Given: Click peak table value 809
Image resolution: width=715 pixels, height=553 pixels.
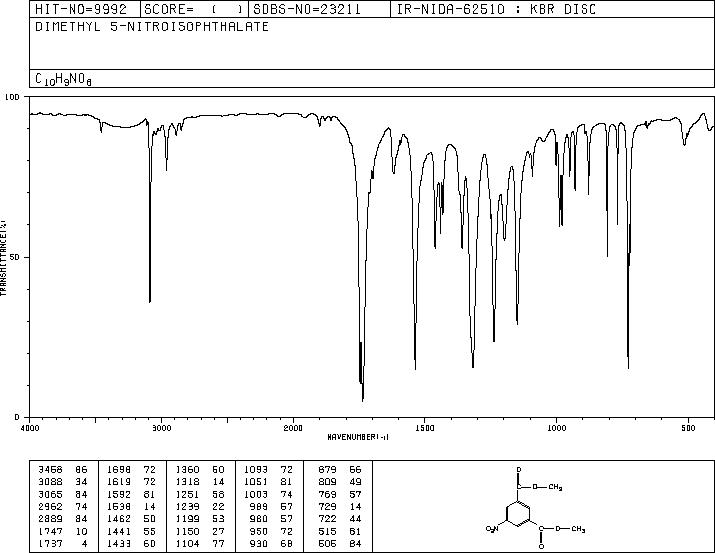Looking at the screenshot, I should click(x=327, y=482).
